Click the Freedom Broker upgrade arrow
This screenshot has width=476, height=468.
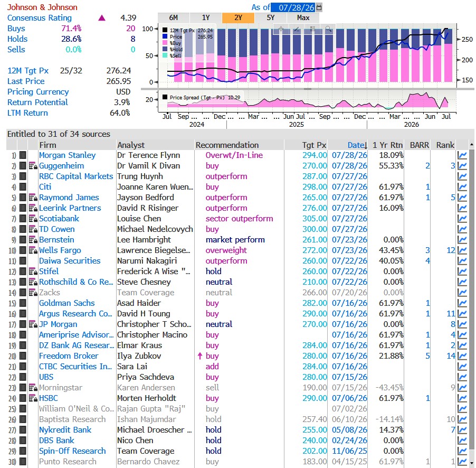[200, 356]
